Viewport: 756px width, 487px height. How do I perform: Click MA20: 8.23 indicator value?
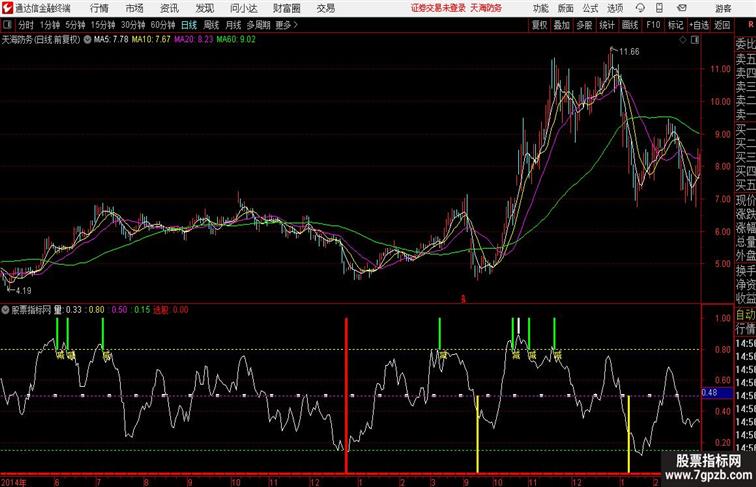[193, 40]
